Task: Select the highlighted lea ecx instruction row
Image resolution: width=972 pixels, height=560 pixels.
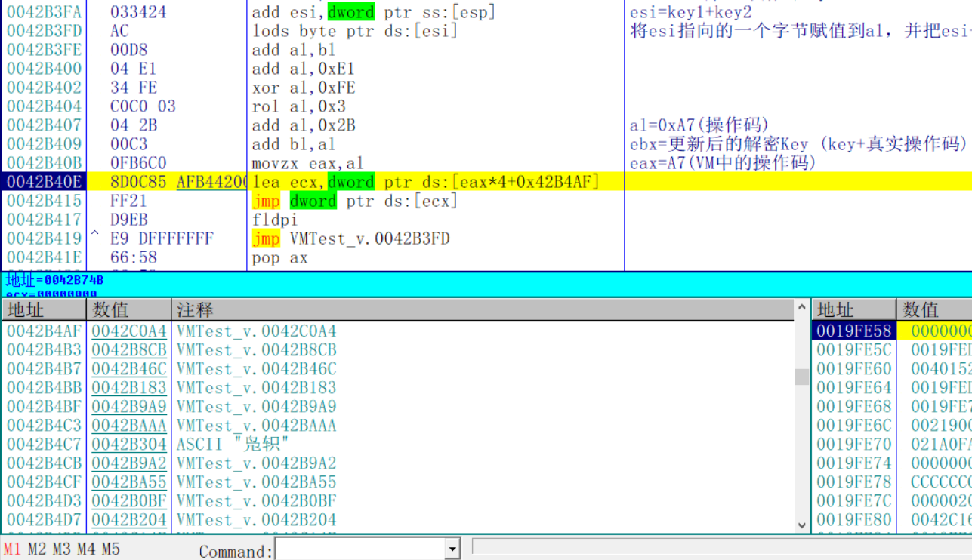Action: (x=340, y=181)
